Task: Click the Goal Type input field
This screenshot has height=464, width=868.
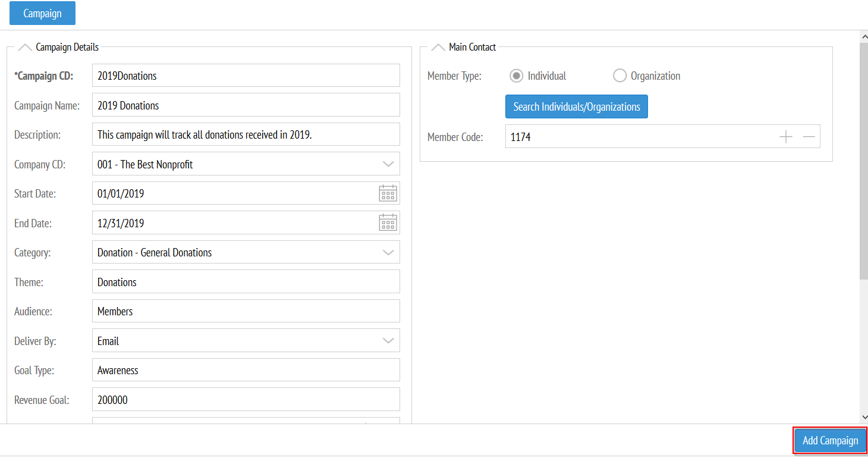Action: pos(246,370)
